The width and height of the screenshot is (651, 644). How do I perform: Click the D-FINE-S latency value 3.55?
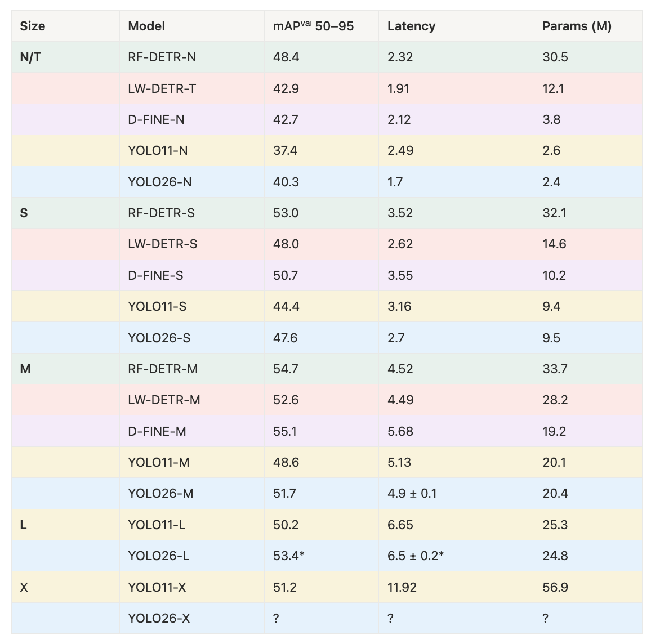400,275
